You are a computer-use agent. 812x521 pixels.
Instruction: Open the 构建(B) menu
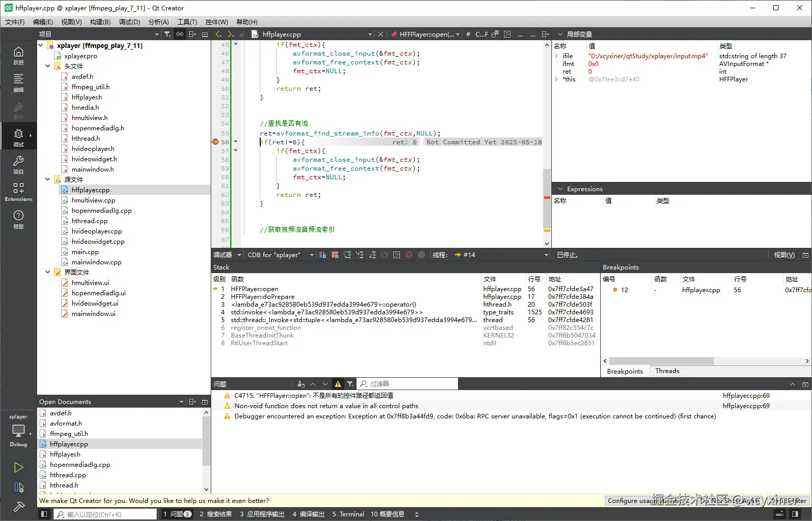coord(100,22)
